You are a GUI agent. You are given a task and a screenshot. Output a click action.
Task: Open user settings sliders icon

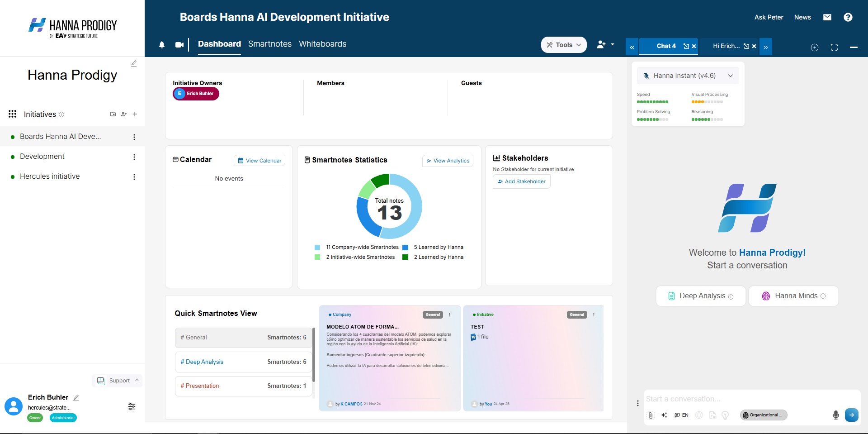point(132,406)
